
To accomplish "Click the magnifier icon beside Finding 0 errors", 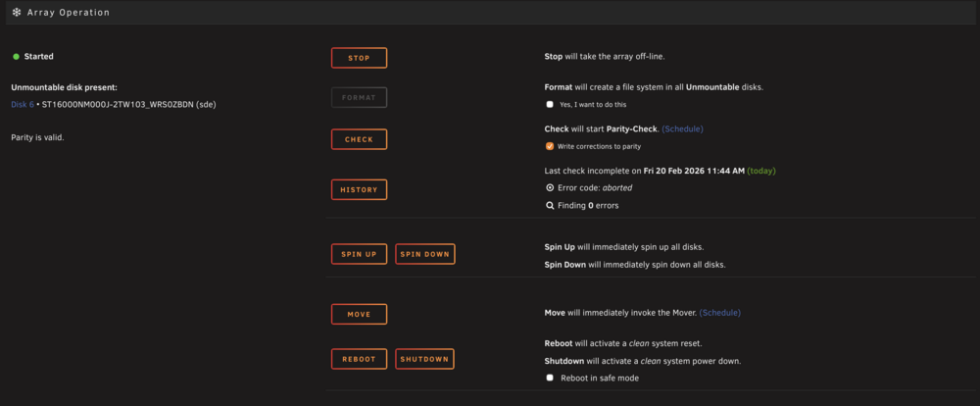I will pos(550,205).
